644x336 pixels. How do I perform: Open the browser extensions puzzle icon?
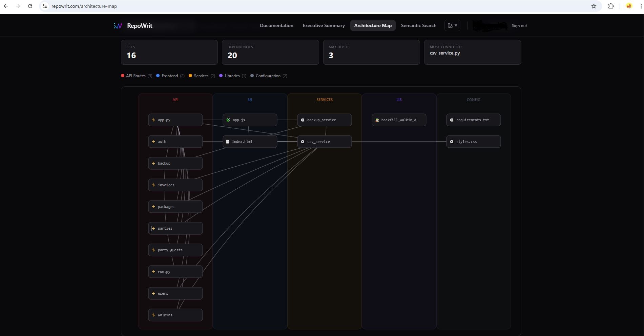coord(611,6)
